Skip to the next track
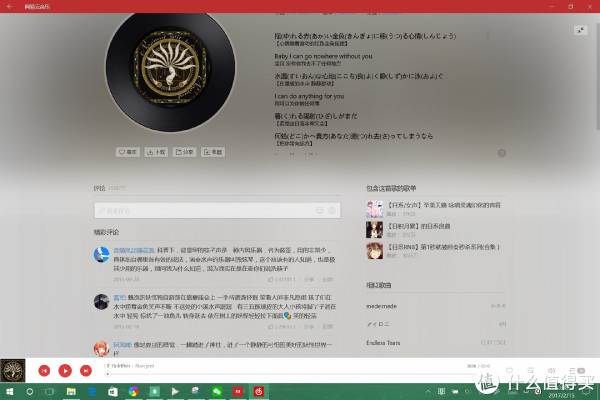600x400 pixels. pyautogui.click(x=86, y=371)
